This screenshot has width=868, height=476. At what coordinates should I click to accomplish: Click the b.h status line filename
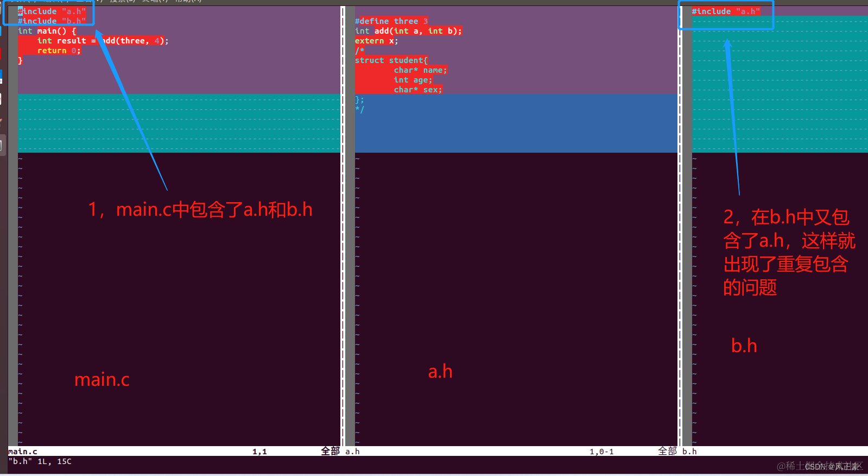[x=689, y=452]
